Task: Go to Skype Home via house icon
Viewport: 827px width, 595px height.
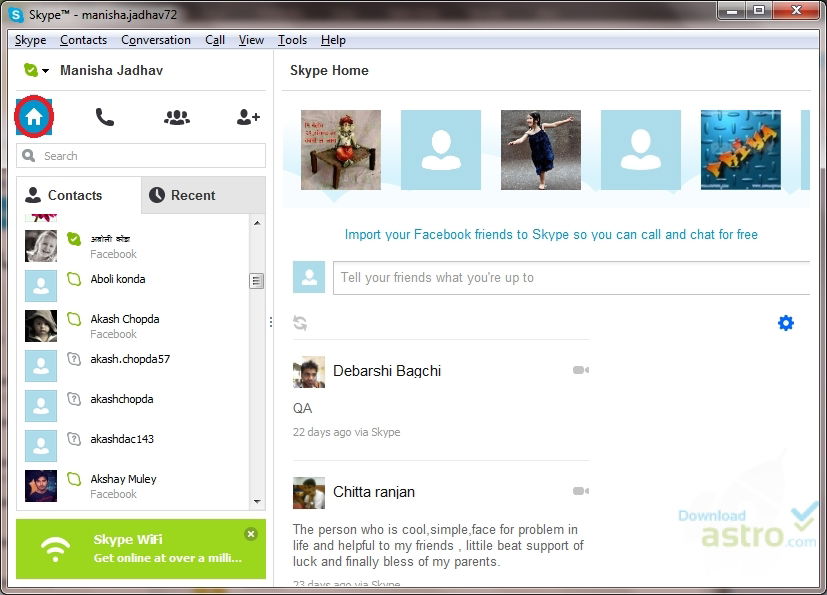Action: click(x=34, y=117)
